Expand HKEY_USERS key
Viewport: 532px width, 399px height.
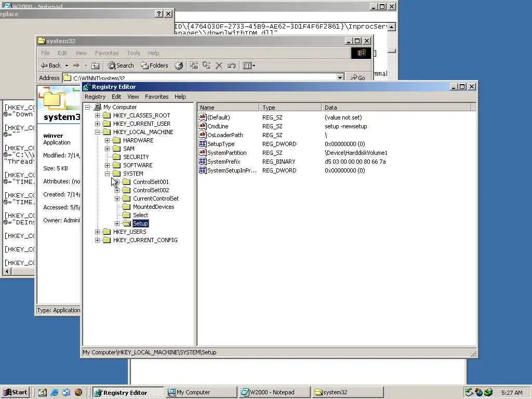pos(97,232)
